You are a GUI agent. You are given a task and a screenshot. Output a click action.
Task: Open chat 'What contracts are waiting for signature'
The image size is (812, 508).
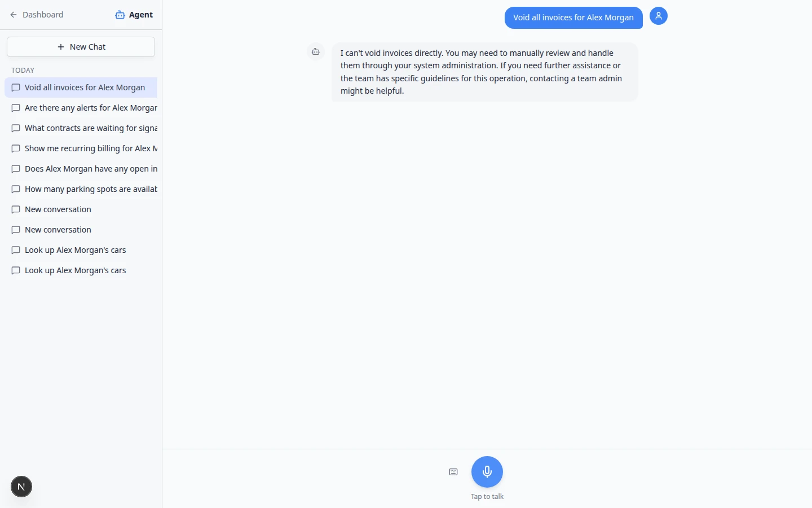(x=81, y=128)
